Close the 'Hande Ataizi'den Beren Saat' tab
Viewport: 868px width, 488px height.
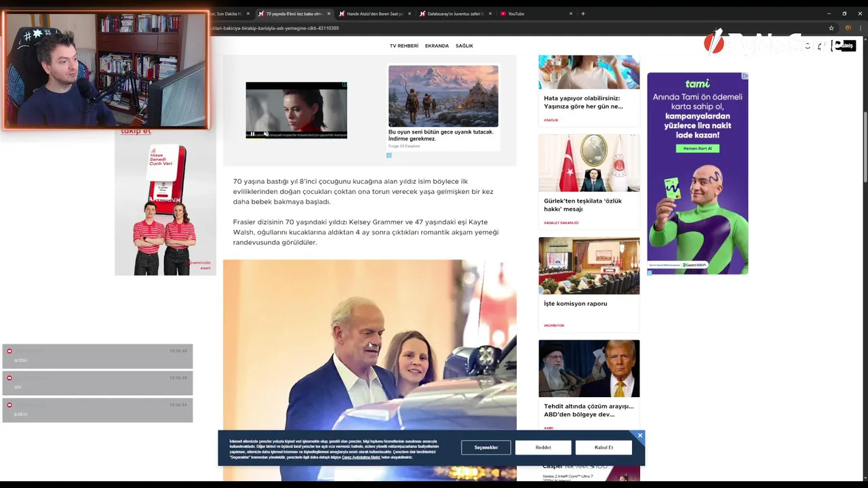(x=410, y=14)
